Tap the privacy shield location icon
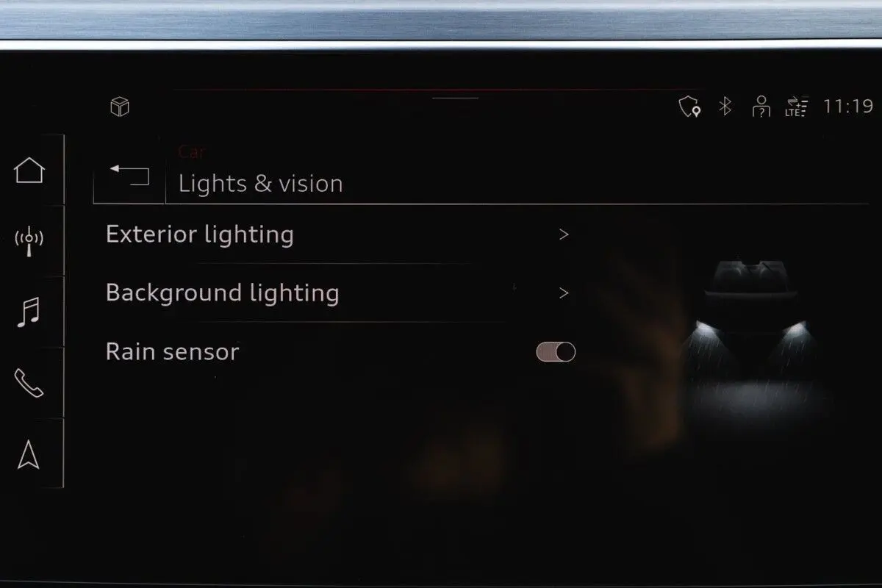This screenshot has height=588, width=882. pos(689,107)
